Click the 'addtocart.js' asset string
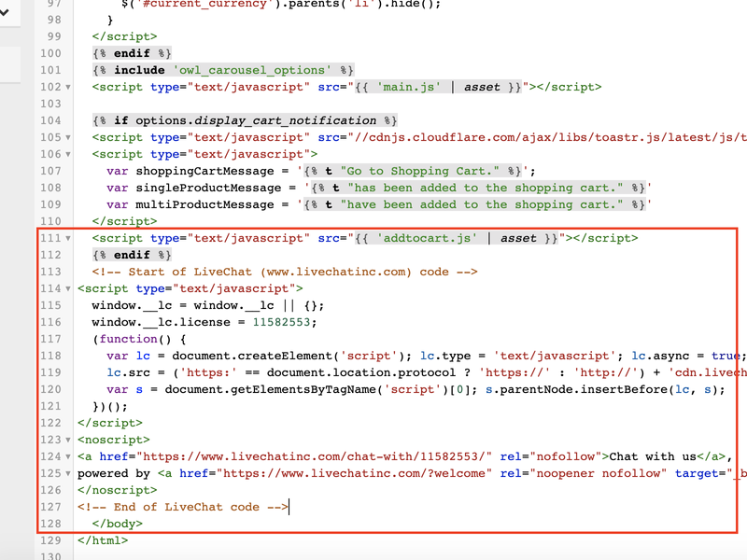Viewport: 747px width, 560px height. 428,238
